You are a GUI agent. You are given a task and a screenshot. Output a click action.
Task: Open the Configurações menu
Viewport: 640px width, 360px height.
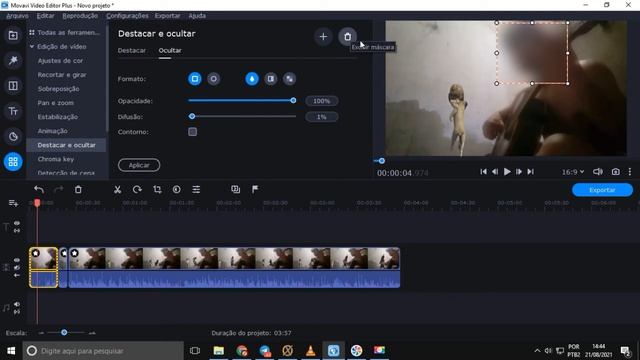click(x=127, y=16)
